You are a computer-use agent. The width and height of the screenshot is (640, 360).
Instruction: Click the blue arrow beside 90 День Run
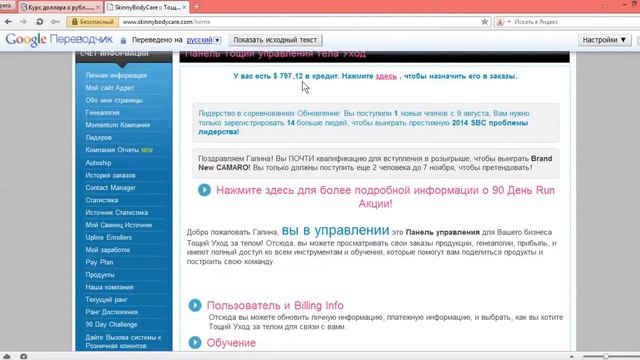click(204, 190)
